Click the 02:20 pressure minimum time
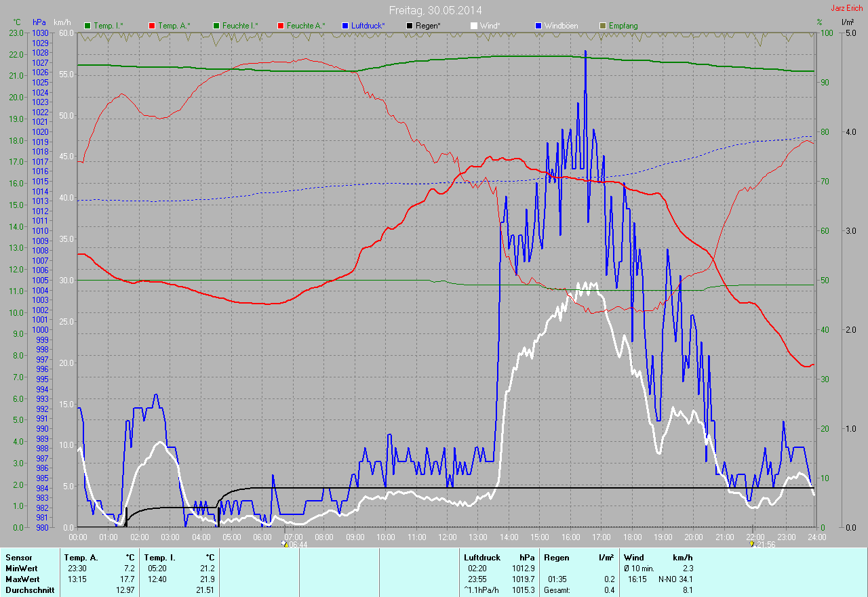 pyautogui.click(x=477, y=569)
